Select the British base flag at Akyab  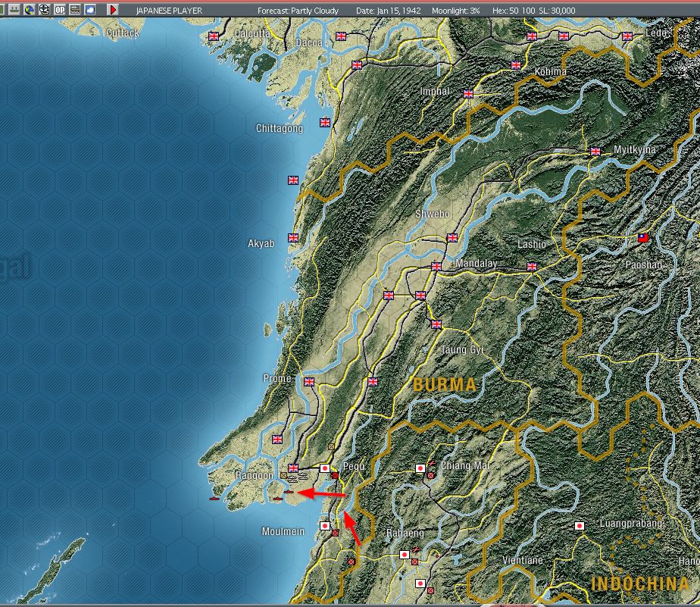(x=293, y=238)
